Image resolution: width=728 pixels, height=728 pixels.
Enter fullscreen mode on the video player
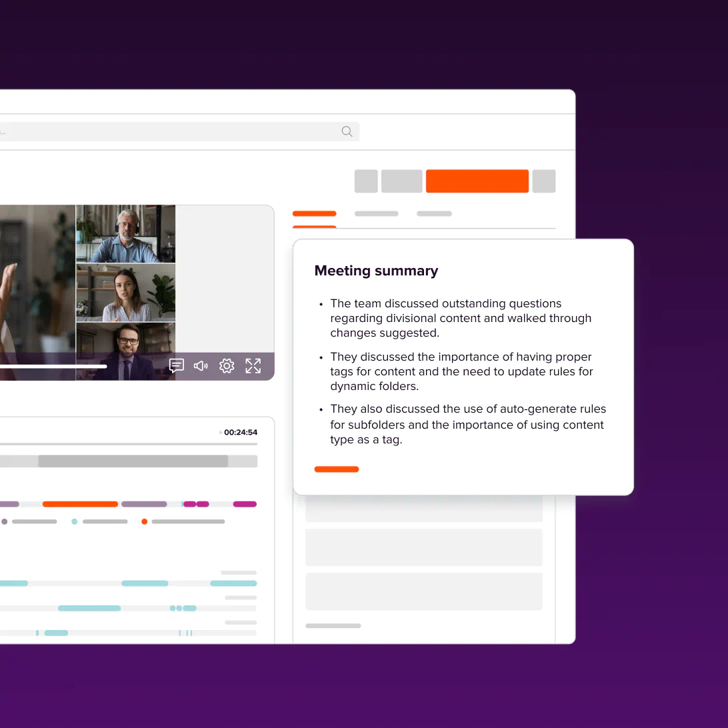[253, 365]
